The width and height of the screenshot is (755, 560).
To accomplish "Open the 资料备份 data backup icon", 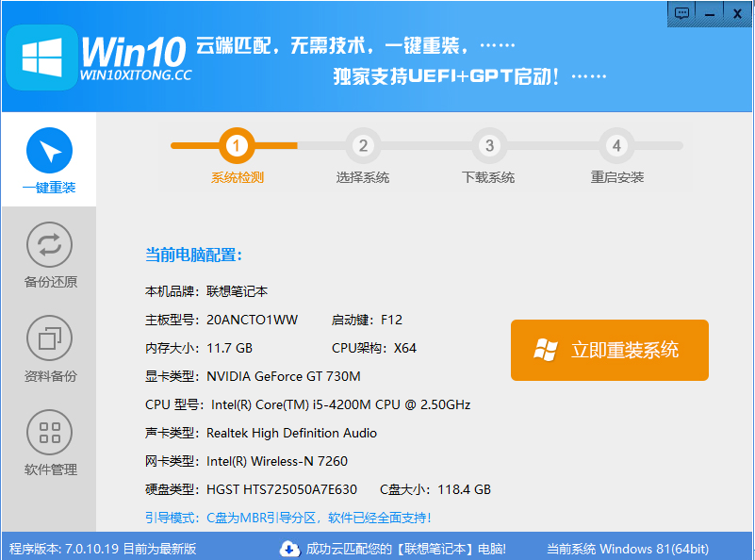I will (x=49, y=338).
